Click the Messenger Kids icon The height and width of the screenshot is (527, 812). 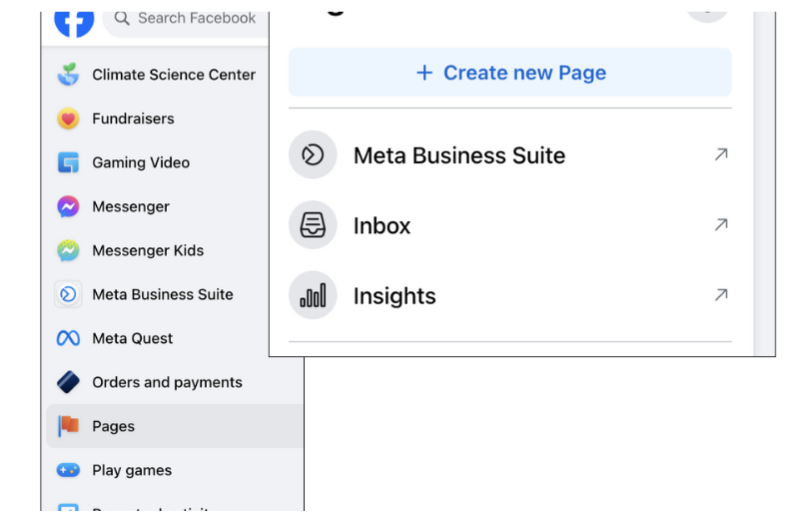pos(68,251)
